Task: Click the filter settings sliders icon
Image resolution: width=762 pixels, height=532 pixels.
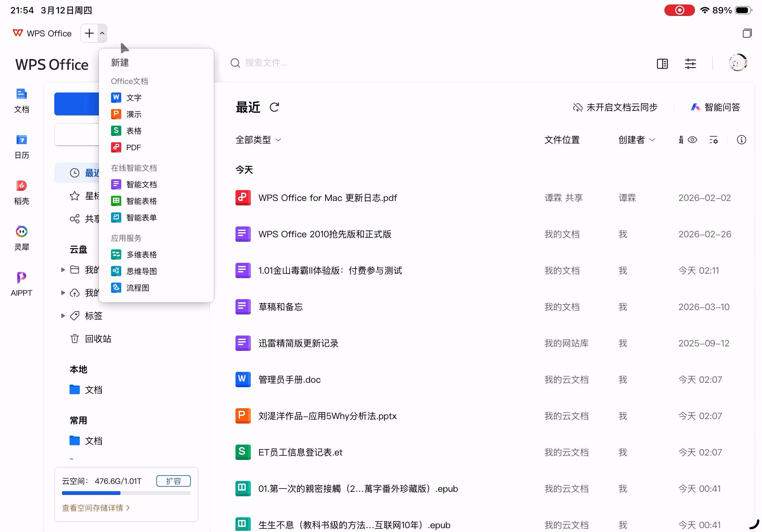Action: tap(690, 63)
